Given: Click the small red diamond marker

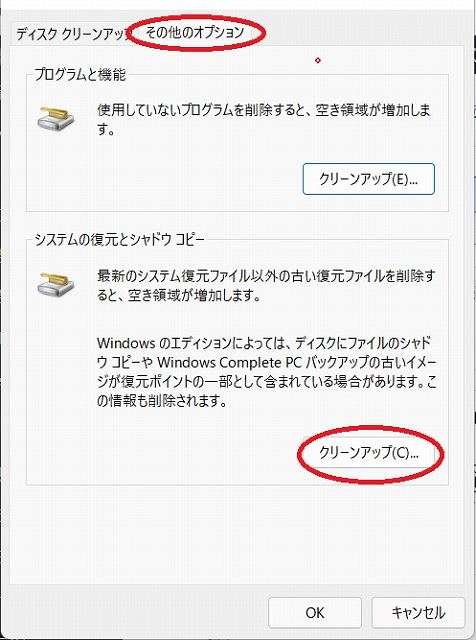Looking at the screenshot, I should click(318, 60).
